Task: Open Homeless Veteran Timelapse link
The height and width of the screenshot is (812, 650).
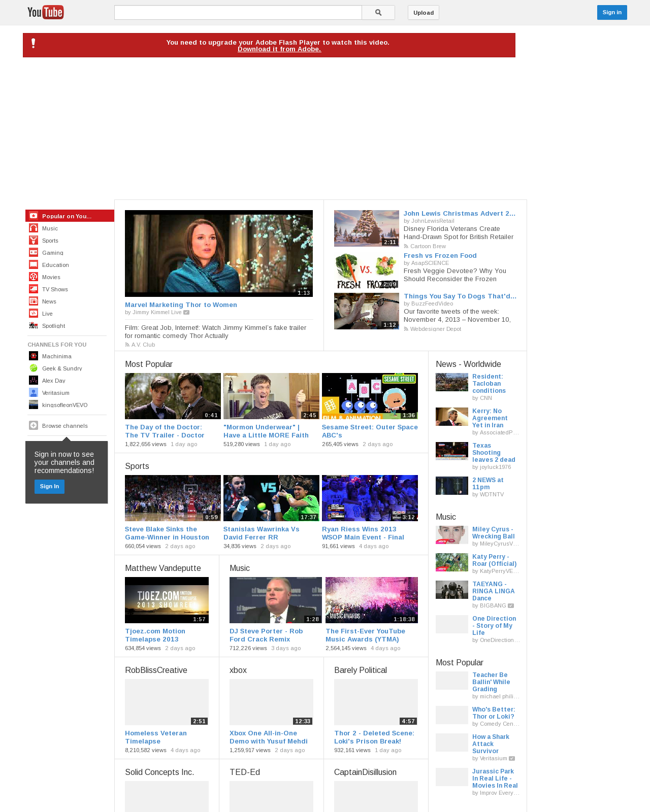Action: tap(156, 737)
